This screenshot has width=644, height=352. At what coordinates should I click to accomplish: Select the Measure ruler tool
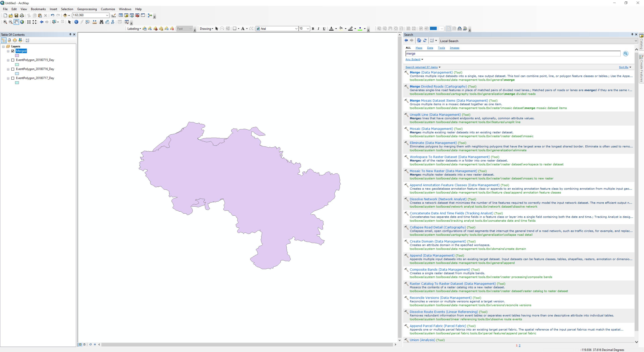[94, 22]
